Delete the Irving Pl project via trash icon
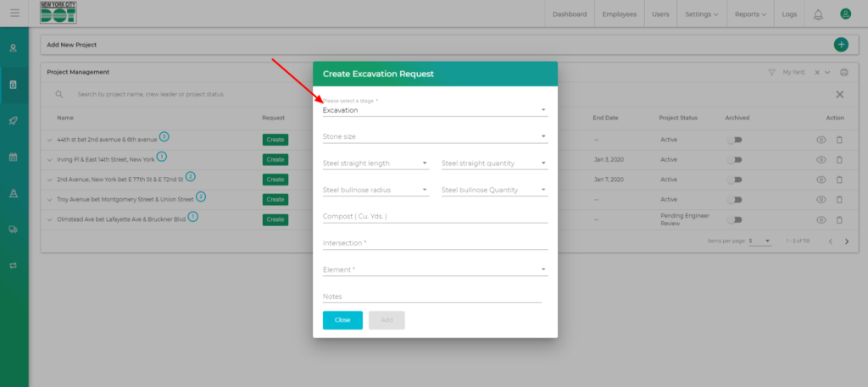 coord(839,159)
